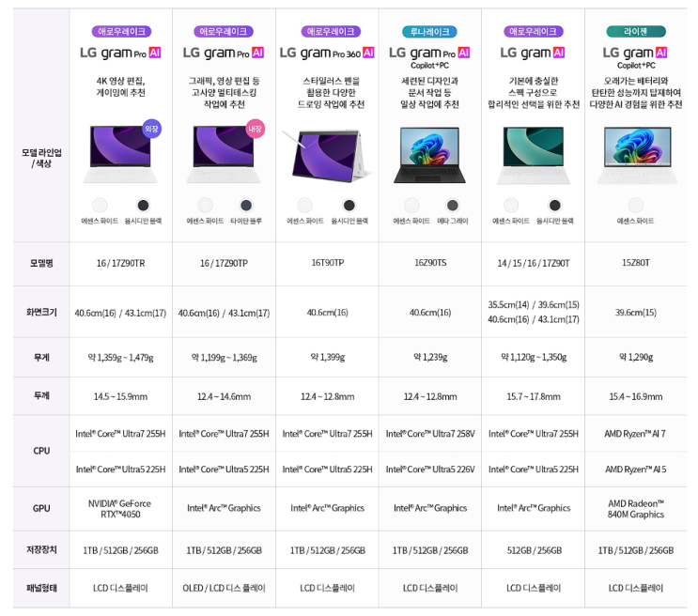Click the CPU row header
698x616 pixels.
41,451
